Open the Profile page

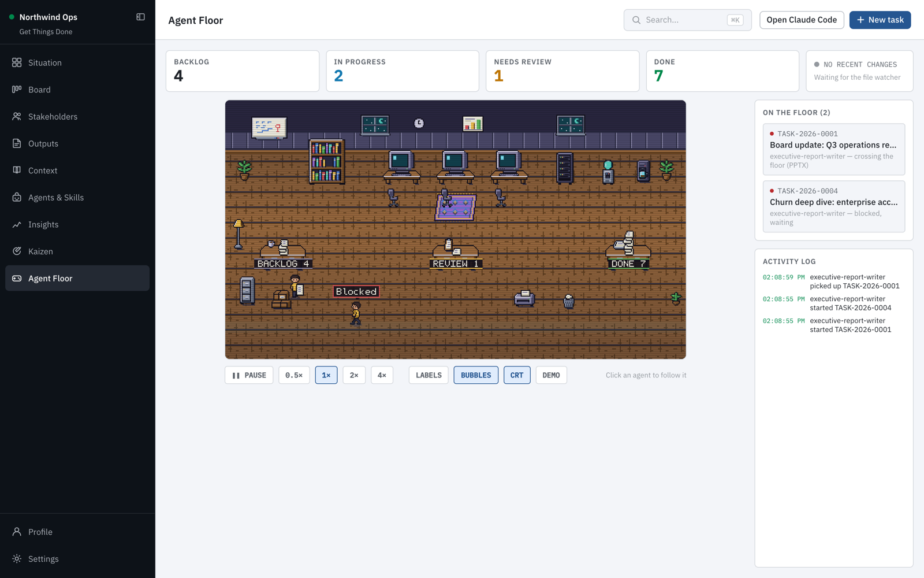(77, 532)
